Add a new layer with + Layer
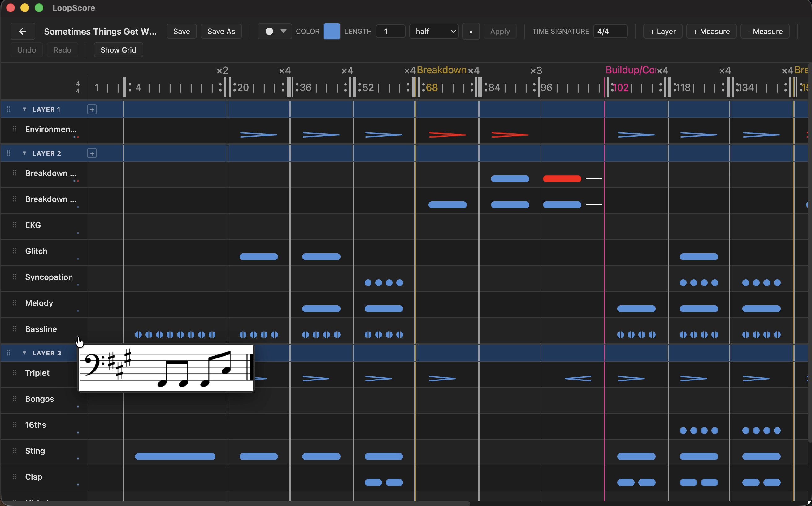The image size is (812, 506). (x=662, y=32)
